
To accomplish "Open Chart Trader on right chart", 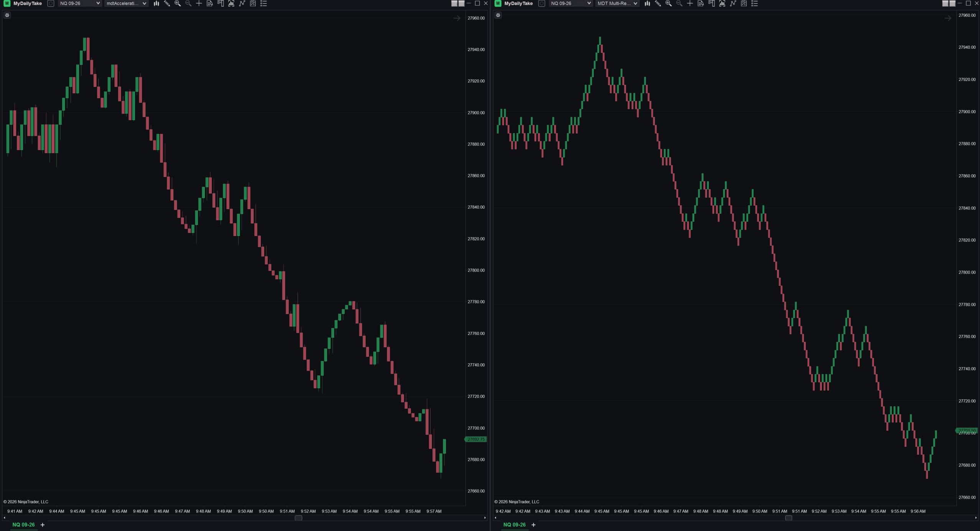I will (712, 3).
